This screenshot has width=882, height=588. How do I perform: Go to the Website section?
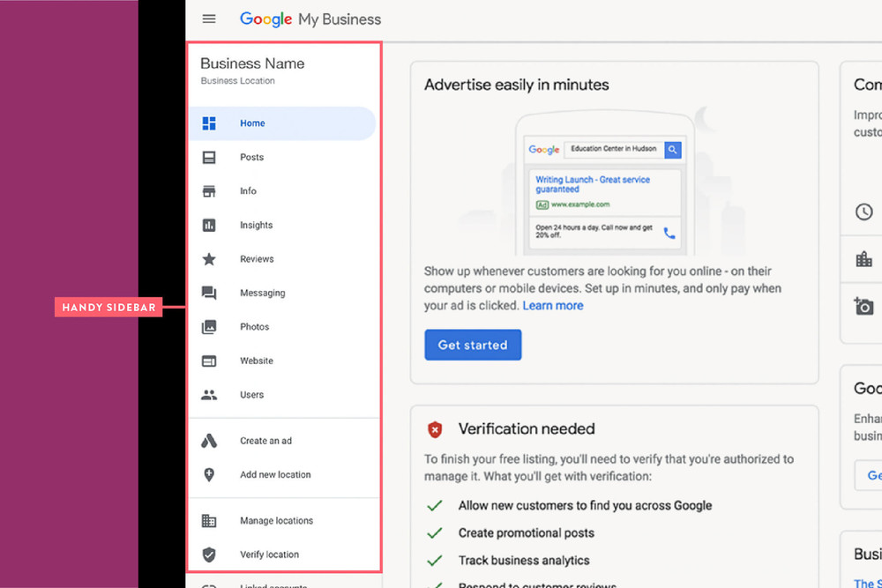point(282,361)
